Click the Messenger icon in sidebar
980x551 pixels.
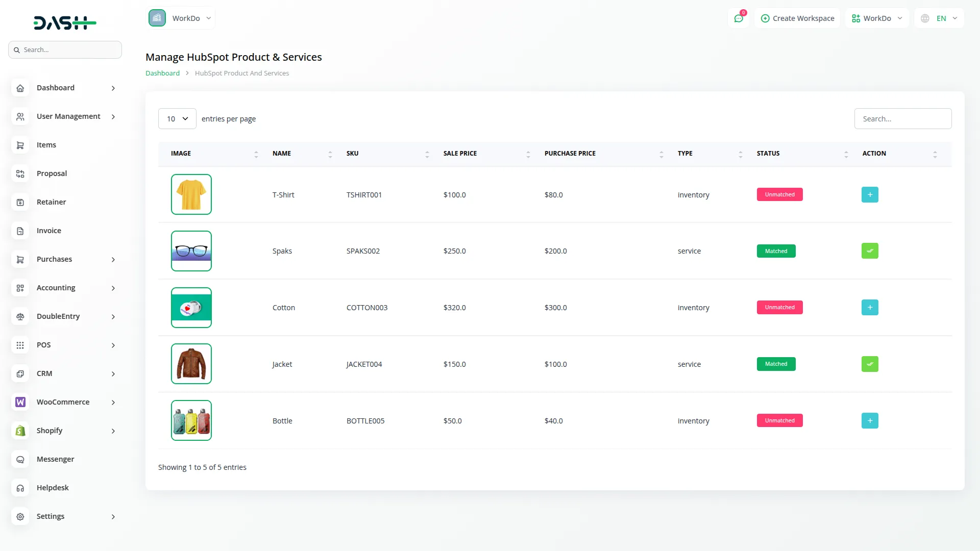click(20, 459)
